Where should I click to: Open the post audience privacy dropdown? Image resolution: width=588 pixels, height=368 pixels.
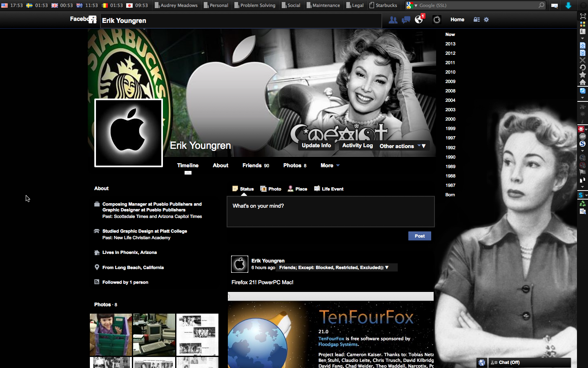pyautogui.click(x=336, y=267)
